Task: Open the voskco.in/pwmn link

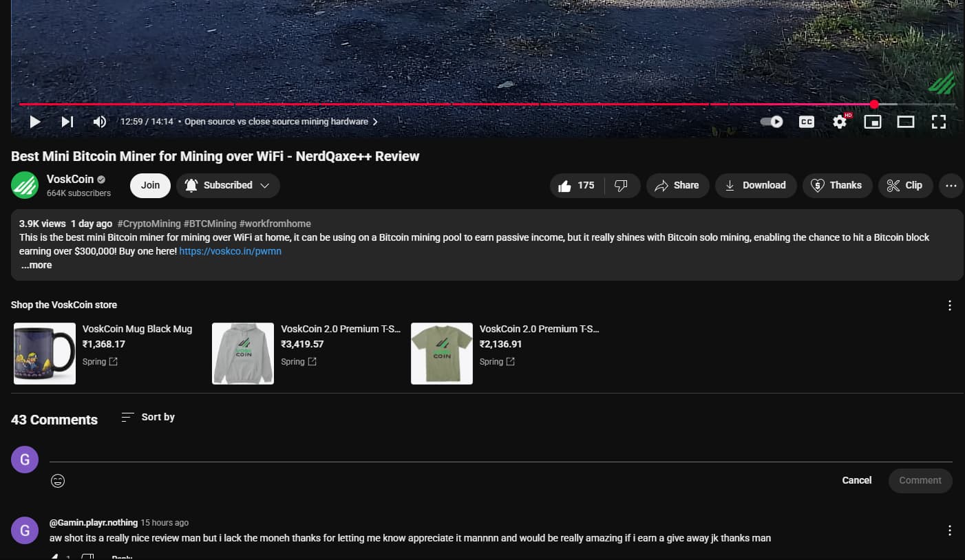Action: [230, 251]
